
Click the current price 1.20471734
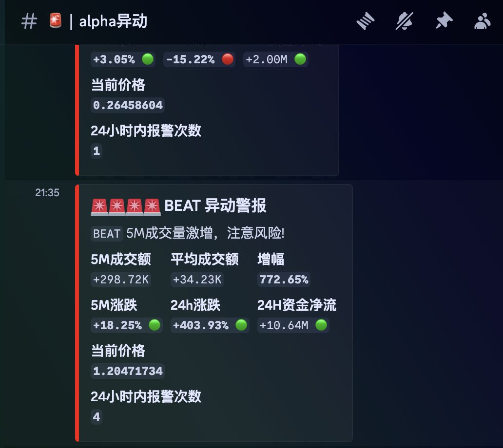tap(128, 371)
